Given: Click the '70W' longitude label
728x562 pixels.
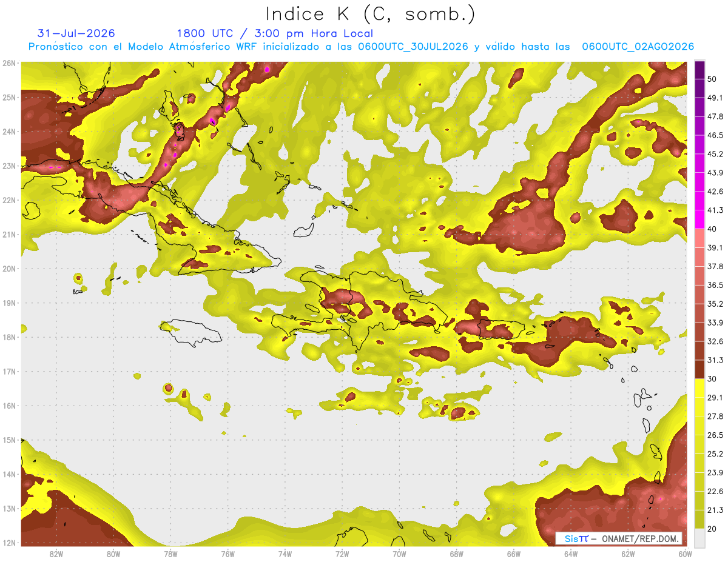Looking at the screenshot, I should click(399, 554).
